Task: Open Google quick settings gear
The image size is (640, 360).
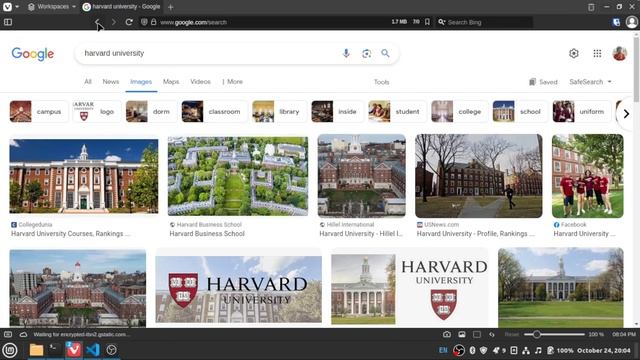Action: [x=573, y=53]
